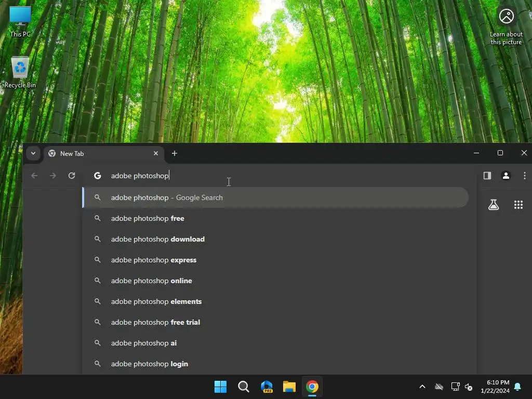Click Learn about this picture icon
The image size is (532, 399).
(x=506, y=26)
